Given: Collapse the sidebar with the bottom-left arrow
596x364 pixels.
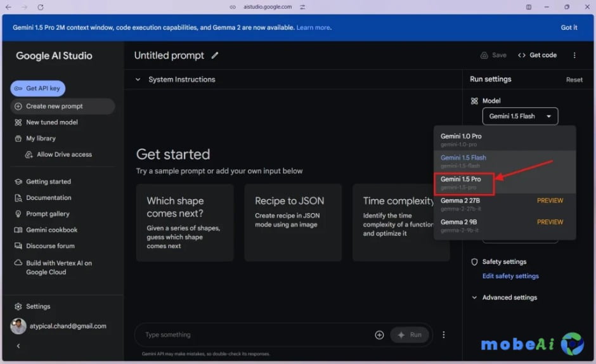Looking at the screenshot, I should click(18, 346).
